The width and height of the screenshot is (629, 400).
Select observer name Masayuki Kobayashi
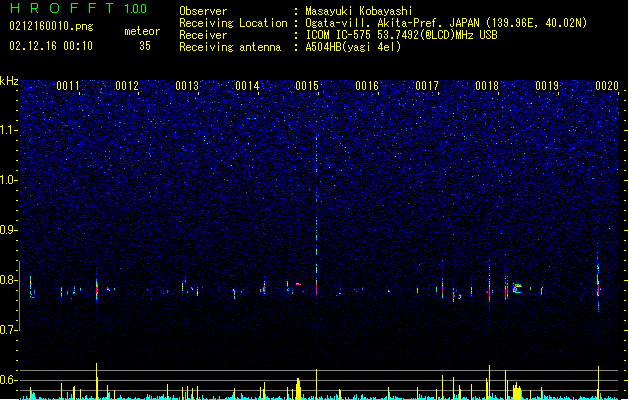point(359,11)
